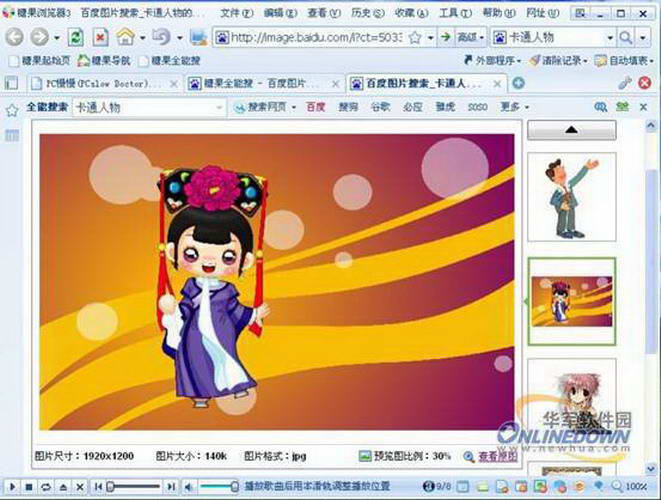Toggle the sidebar panel icon left of tabs
661x500 pixels.
pyautogui.click(x=11, y=83)
